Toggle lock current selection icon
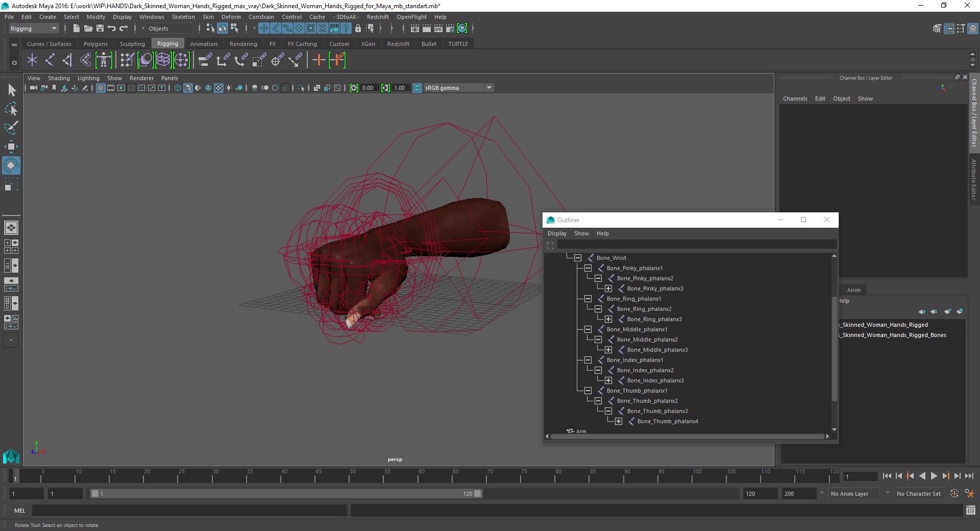Screen dimensions: 980x531 tap(358, 29)
